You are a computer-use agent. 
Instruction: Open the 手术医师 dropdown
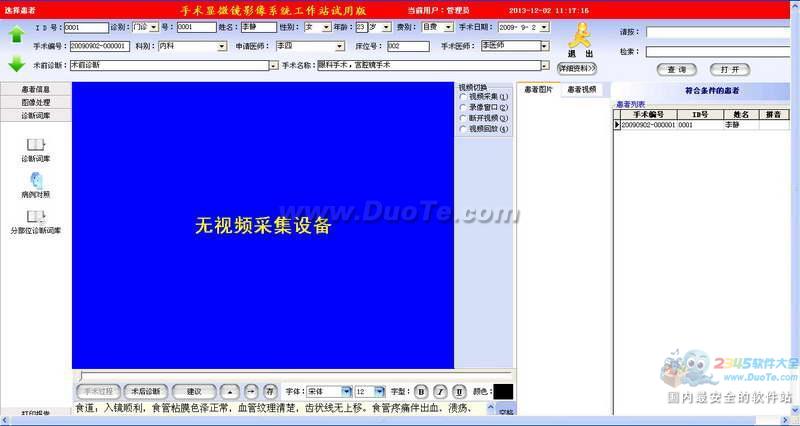pos(544,46)
